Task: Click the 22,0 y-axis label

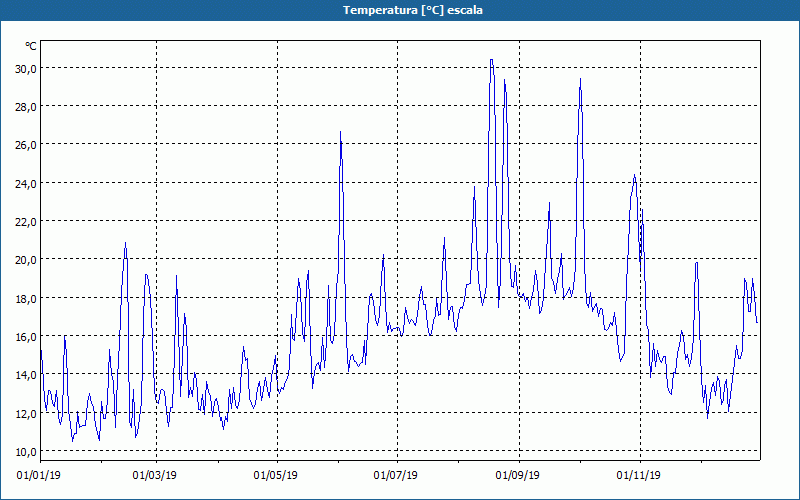Action: [x=26, y=221]
